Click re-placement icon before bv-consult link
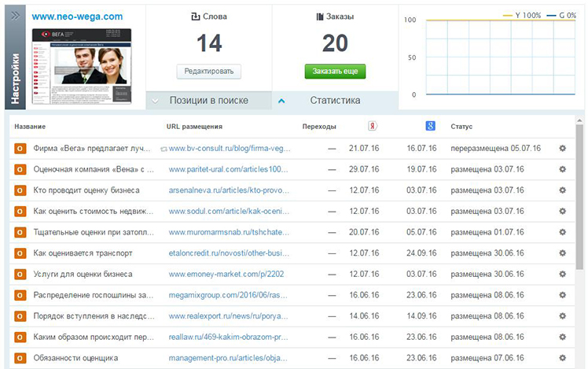This screenshot has height=369, width=588. click(x=164, y=149)
